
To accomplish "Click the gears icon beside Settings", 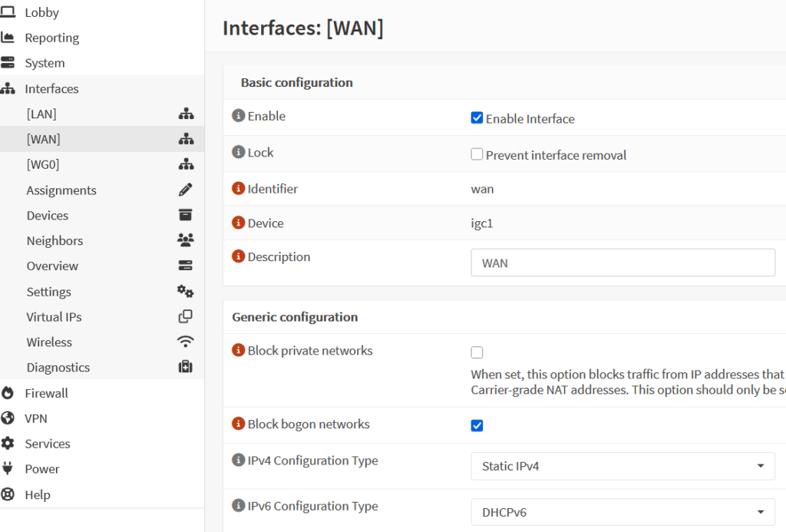I will (185, 292).
